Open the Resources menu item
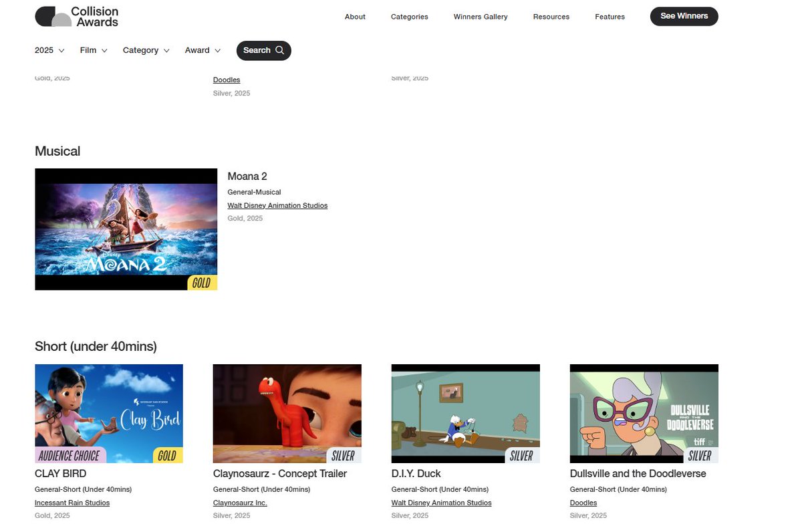The height and width of the screenshot is (532, 802). click(551, 17)
